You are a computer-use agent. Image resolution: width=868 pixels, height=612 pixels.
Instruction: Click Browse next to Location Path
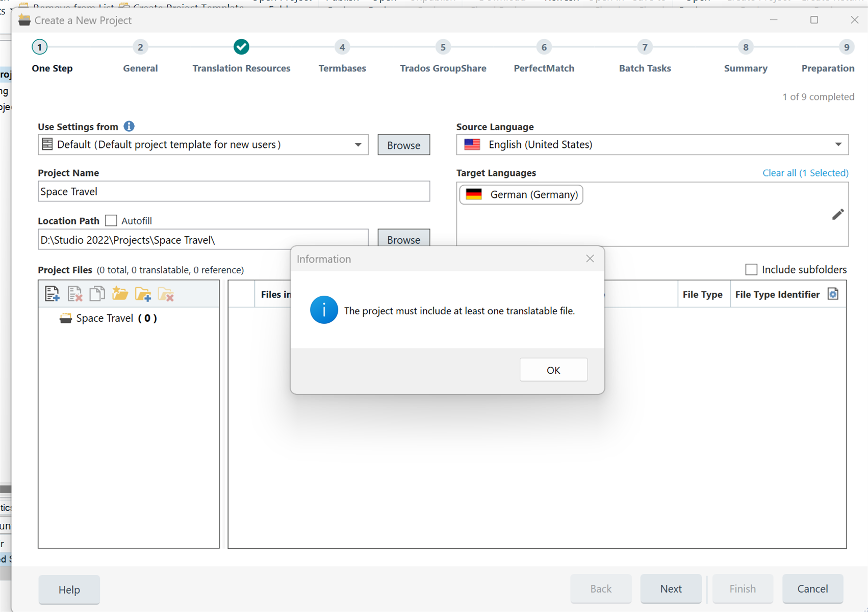tap(403, 238)
